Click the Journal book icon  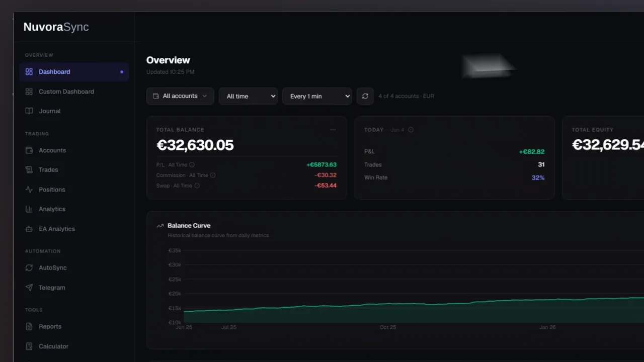click(x=29, y=111)
